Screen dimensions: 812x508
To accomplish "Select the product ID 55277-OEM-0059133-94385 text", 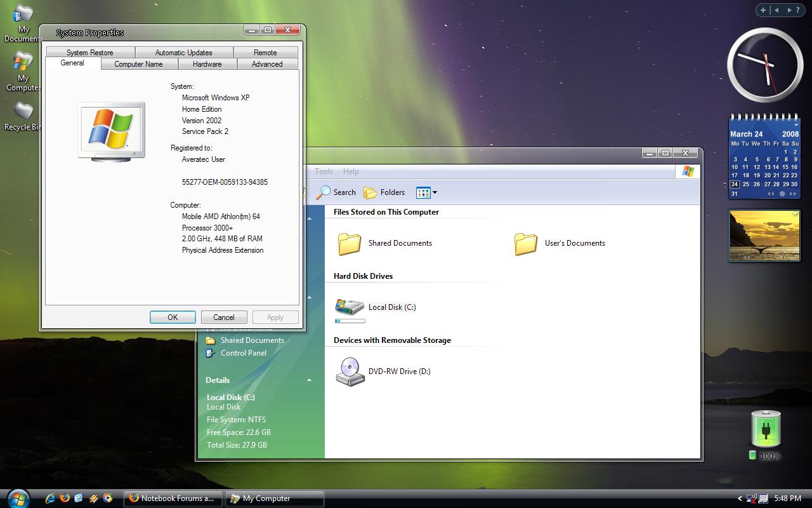I will pyautogui.click(x=225, y=182).
